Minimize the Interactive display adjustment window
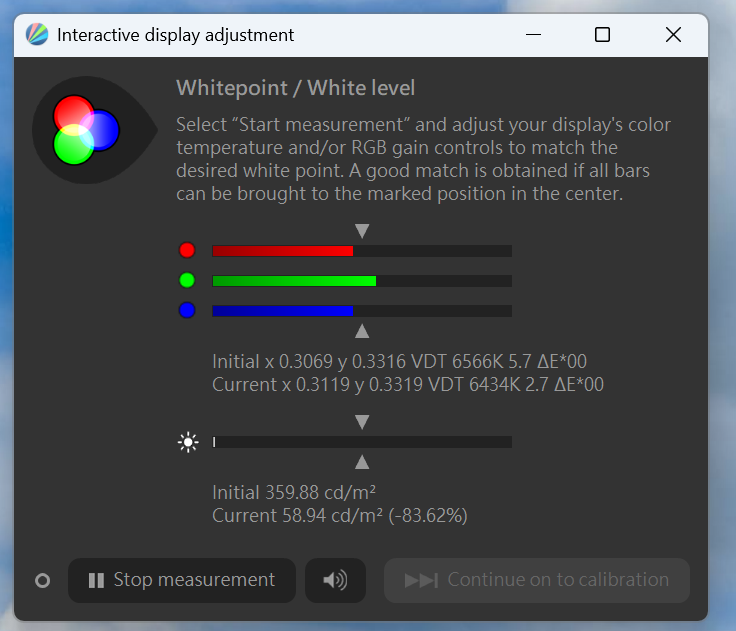Screen dimensions: 736x631 pyautogui.click(x=533, y=35)
